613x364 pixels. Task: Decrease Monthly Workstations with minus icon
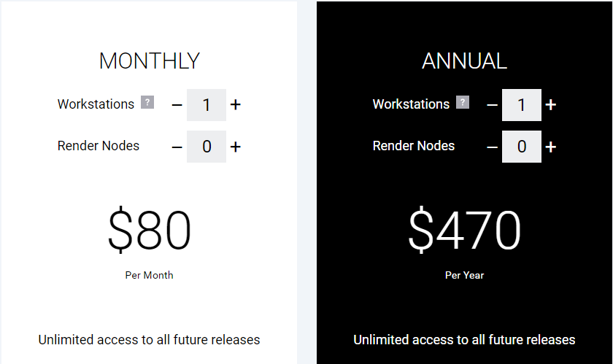[177, 105]
